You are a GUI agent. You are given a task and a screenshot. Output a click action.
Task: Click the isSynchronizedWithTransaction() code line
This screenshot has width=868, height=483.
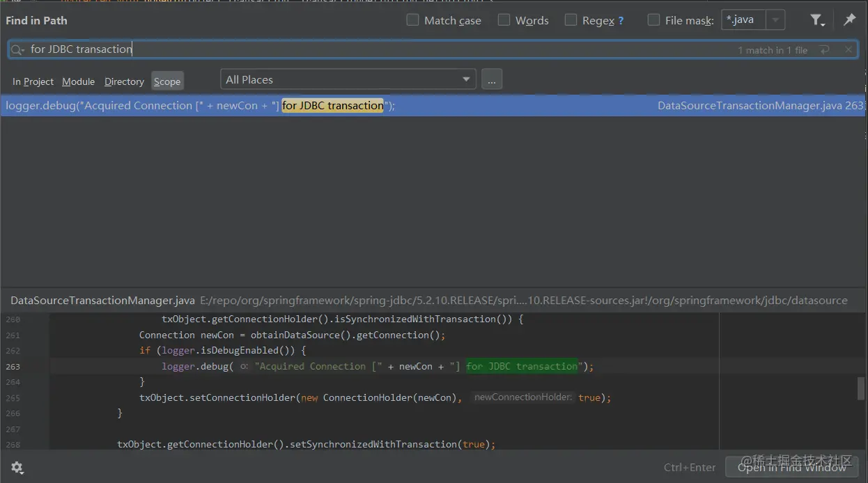pyautogui.click(x=342, y=319)
